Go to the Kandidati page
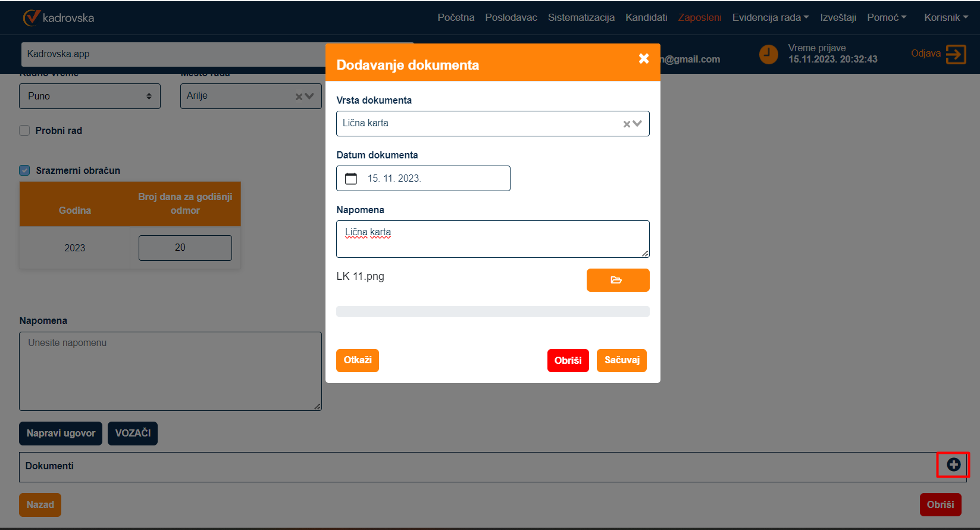The height and width of the screenshot is (530, 980). [x=646, y=18]
